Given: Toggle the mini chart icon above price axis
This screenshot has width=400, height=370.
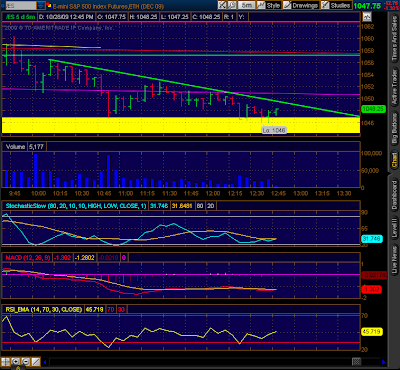Looking at the screenshot, I should (367, 17).
